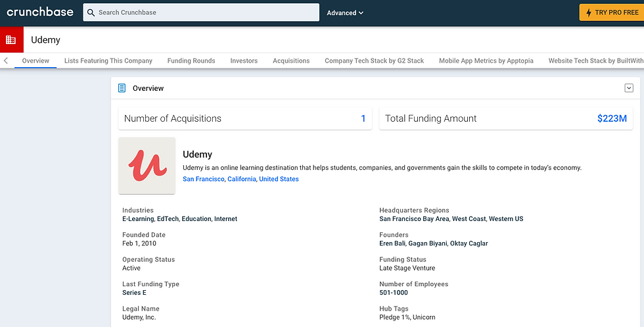Click the Udemy logo thumbnail

tap(147, 166)
